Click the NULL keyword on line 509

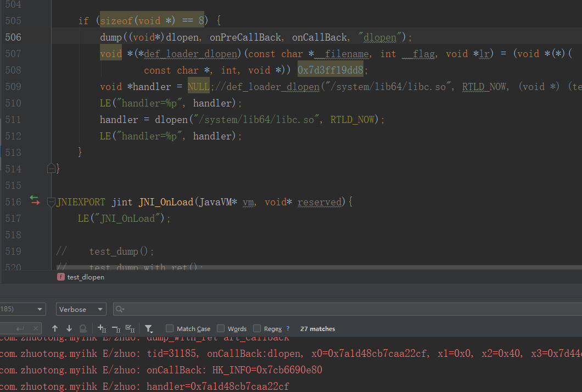199,87
